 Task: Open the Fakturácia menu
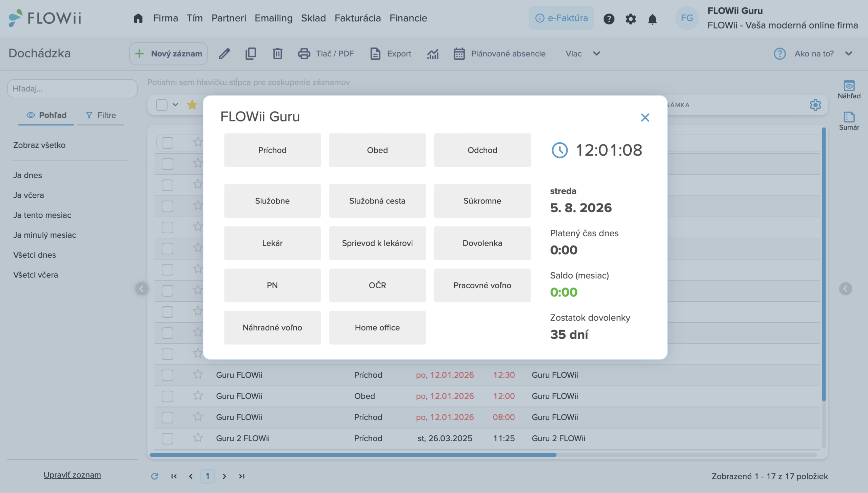click(358, 18)
